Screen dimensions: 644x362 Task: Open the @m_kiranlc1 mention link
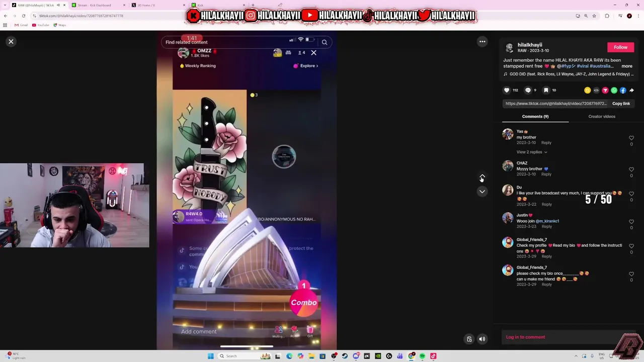[547, 221]
